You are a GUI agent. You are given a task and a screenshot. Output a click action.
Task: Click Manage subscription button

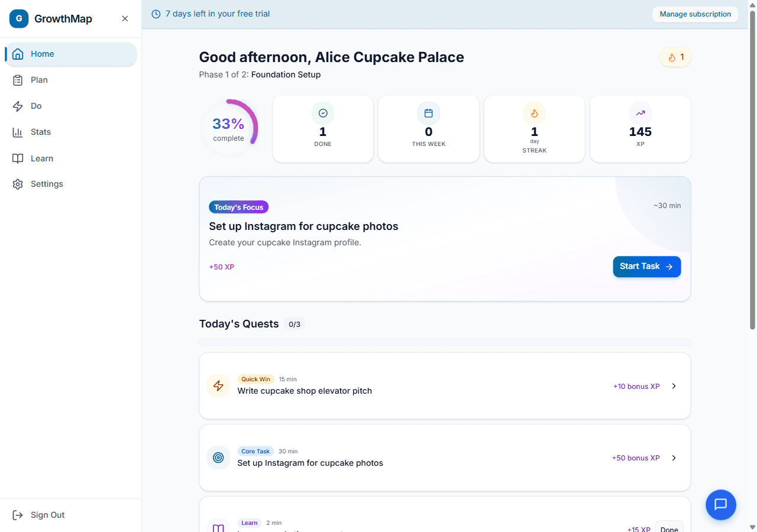(x=695, y=14)
